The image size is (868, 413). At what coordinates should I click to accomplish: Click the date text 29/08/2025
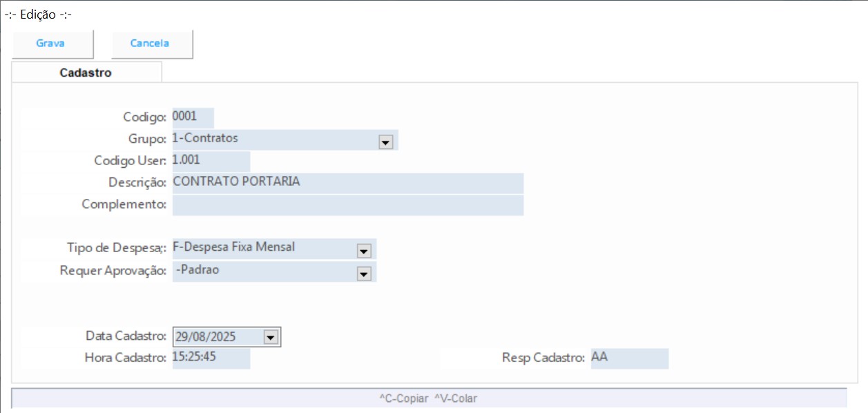(x=206, y=337)
